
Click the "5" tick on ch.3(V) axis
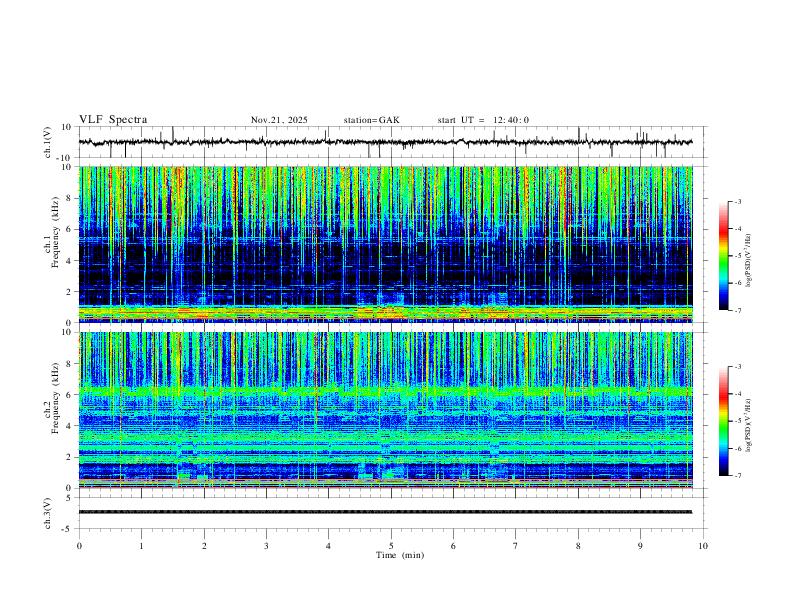click(70, 498)
